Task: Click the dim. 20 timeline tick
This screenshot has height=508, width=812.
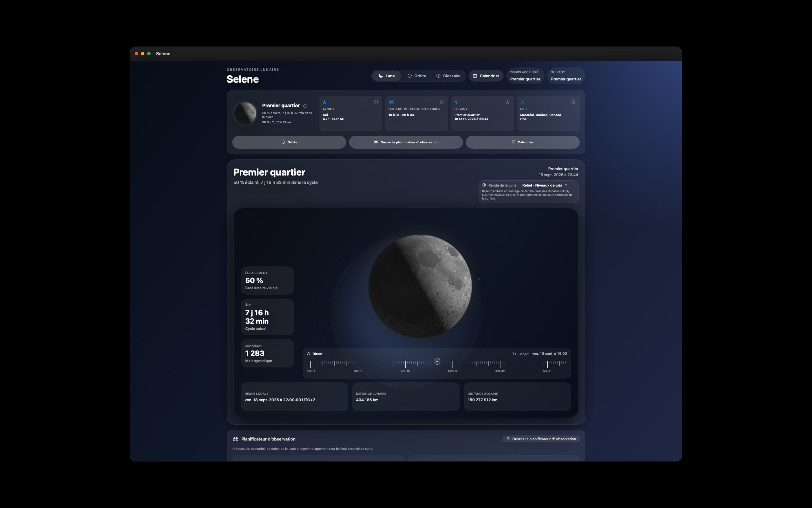Action: click(x=500, y=364)
